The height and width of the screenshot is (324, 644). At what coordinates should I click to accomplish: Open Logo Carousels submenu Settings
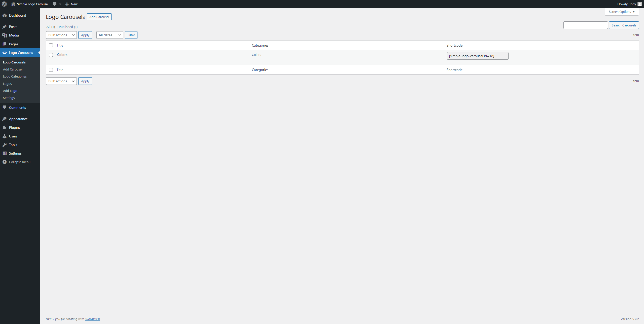[x=9, y=98]
